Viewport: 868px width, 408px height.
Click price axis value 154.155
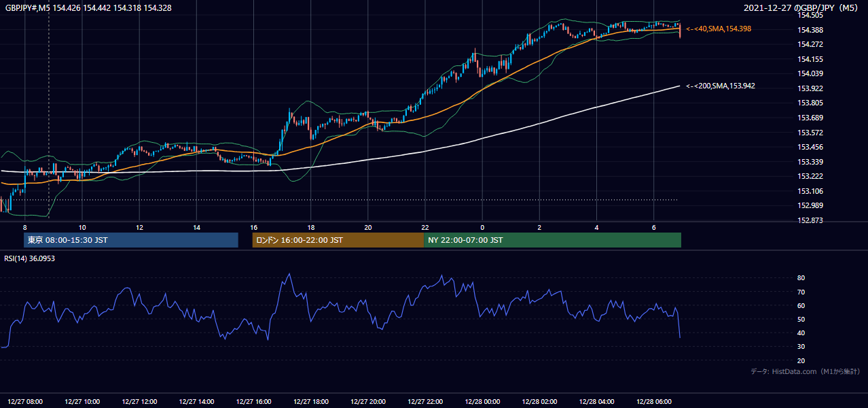[x=810, y=59]
